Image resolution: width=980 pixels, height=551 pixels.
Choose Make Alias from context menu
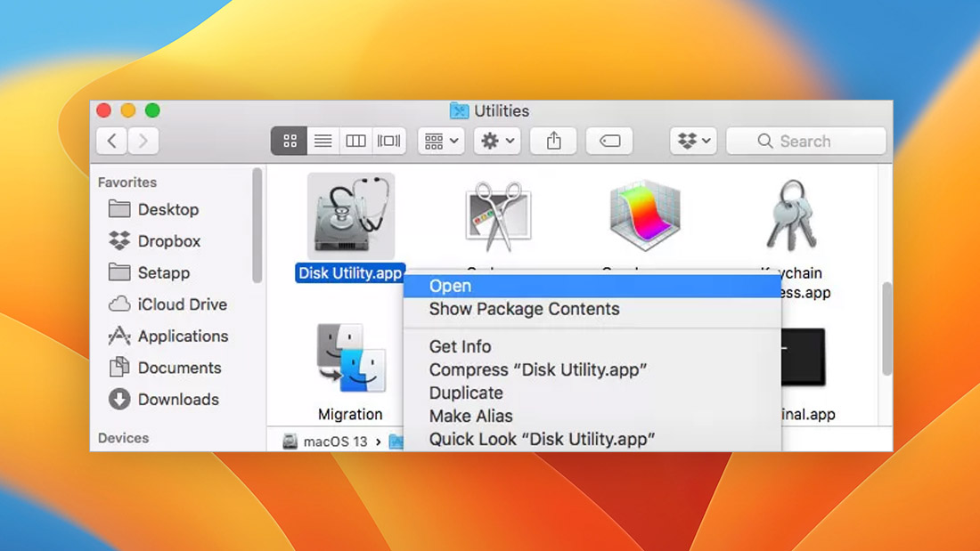592,416
